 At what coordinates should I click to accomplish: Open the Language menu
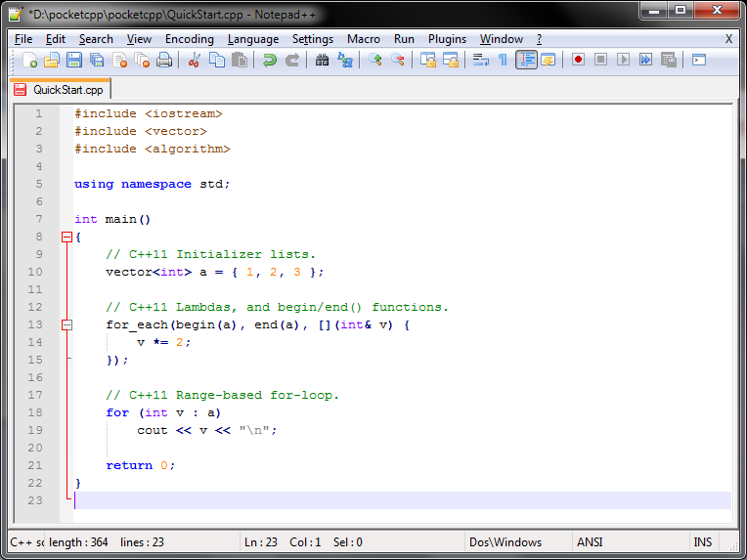[253, 39]
